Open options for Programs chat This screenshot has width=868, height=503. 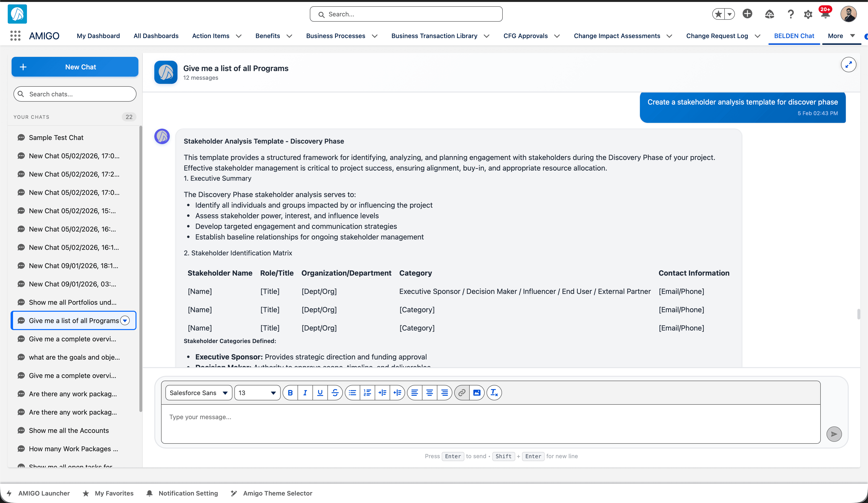[x=125, y=320]
